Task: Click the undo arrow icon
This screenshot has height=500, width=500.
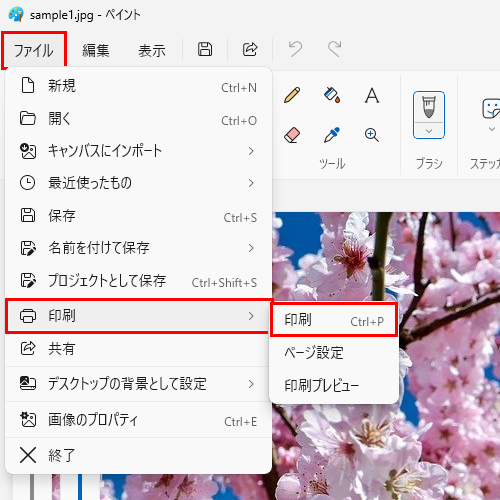Action: pos(295,49)
